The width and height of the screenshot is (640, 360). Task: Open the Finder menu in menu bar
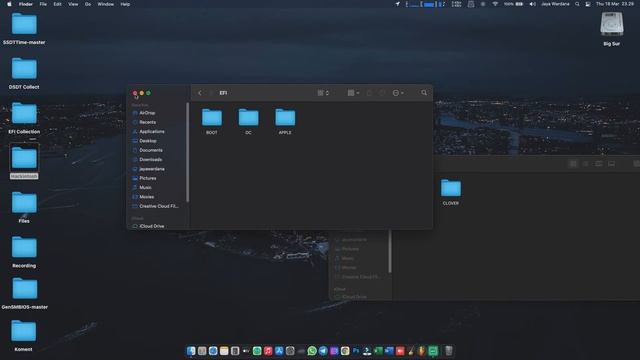[26, 4]
